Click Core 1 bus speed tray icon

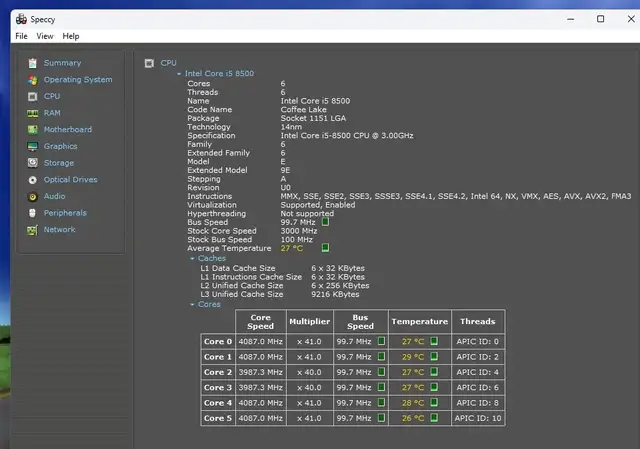(x=381, y=356)
